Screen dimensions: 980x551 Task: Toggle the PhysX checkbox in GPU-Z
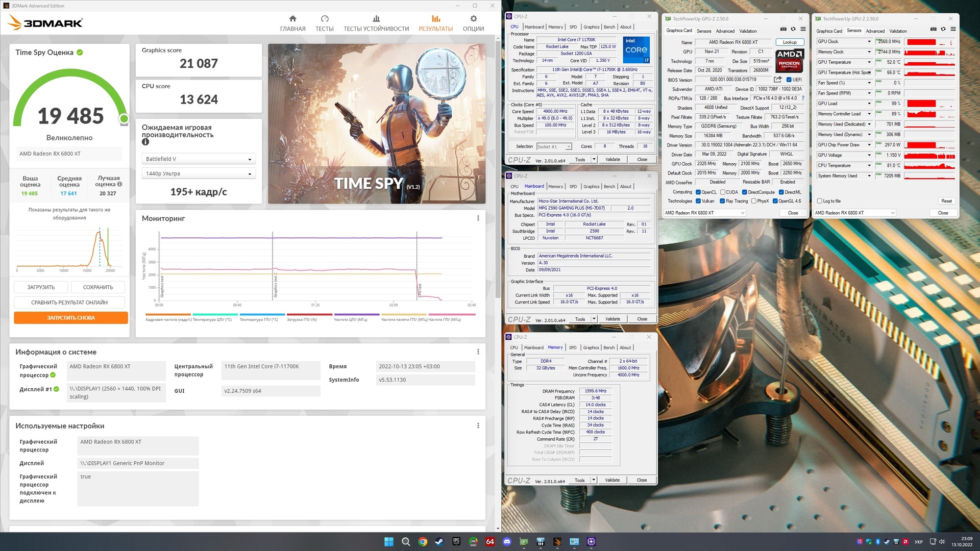coord(753,201)
